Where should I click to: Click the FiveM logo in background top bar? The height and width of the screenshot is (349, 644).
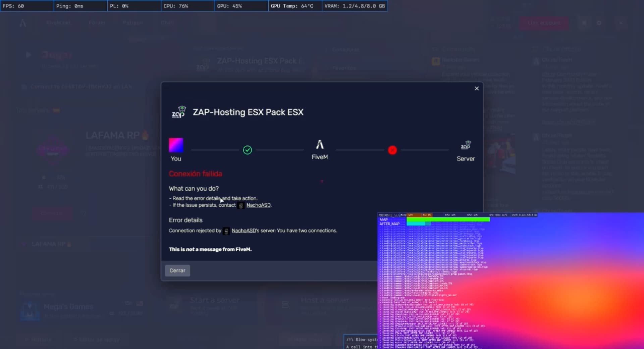[23, 23]
